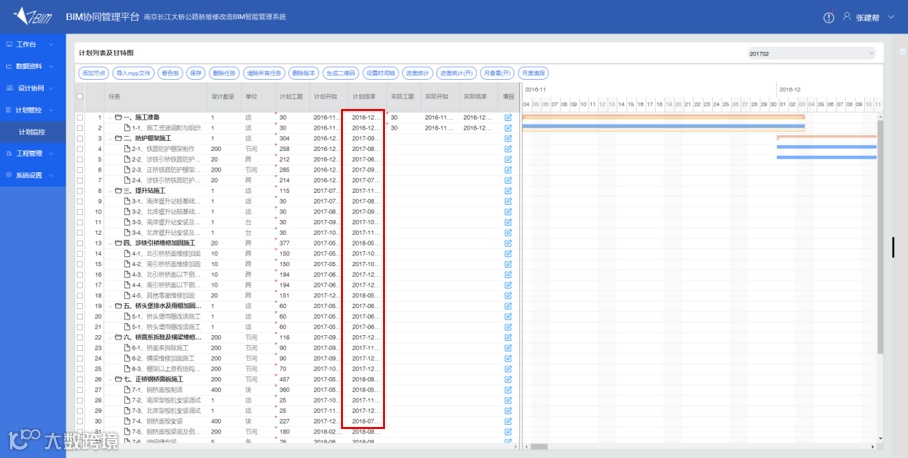Open the edit icon for row 28
The height and width of the screenshot is (458, 908).
[x=508, y=400]
